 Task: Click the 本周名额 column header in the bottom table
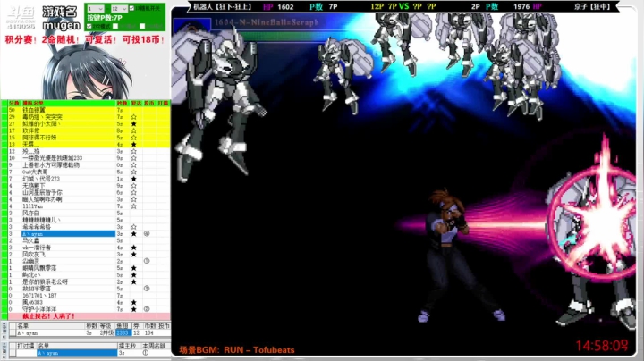point(154,346)
